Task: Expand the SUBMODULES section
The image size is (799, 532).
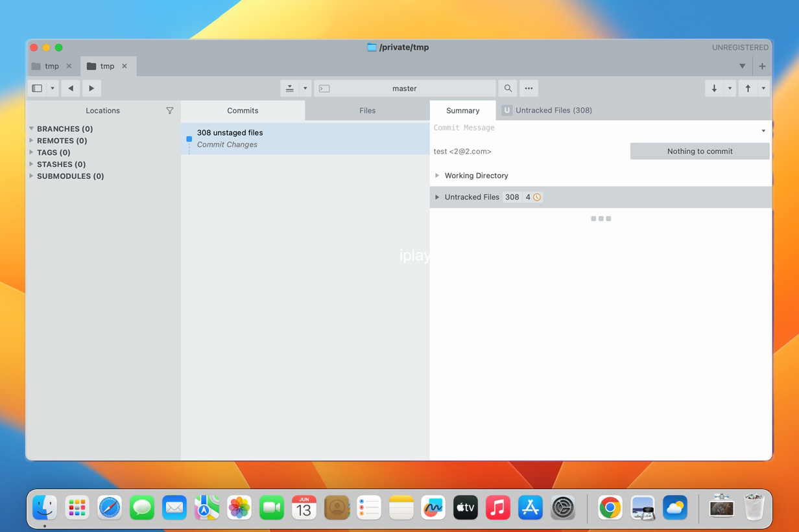Action: pyautogui.click(x=31, y=176)
